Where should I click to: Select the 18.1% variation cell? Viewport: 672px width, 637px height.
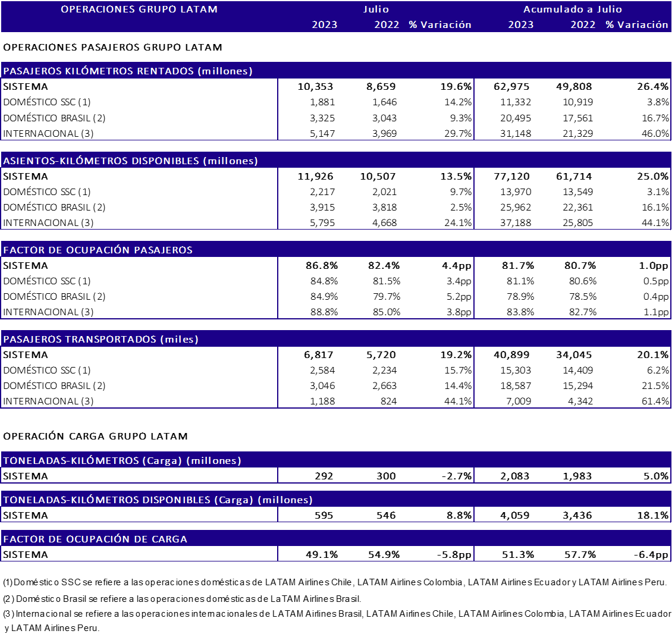[x=653, y=515]
